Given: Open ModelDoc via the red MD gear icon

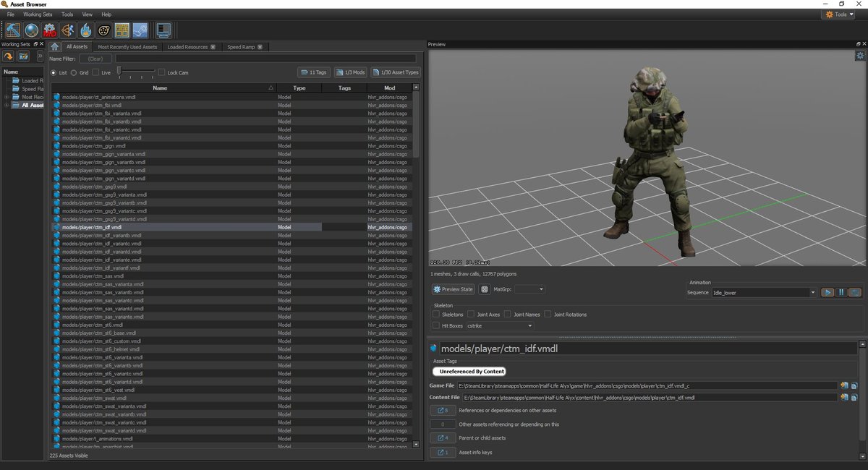Looking at the screenshot, I should pos(50,30).
